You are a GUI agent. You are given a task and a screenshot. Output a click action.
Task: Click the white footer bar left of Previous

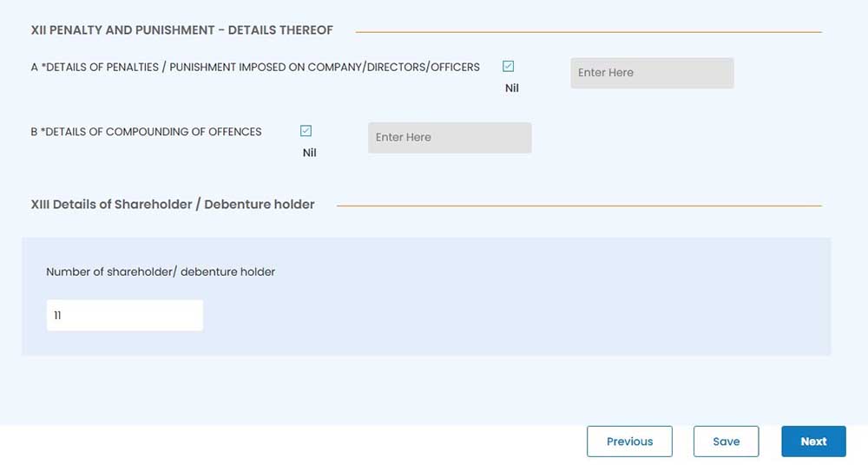[286, 447]
